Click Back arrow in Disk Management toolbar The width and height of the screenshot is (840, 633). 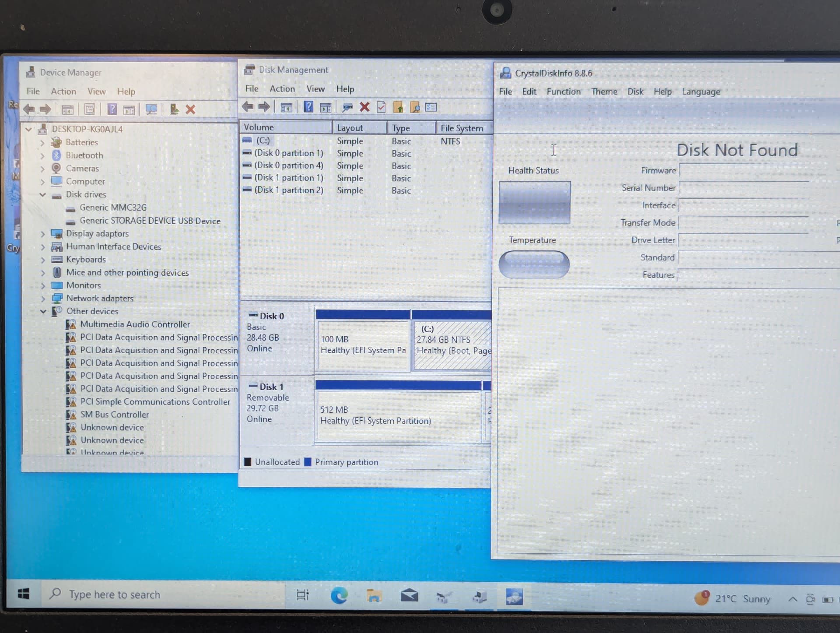248,106
